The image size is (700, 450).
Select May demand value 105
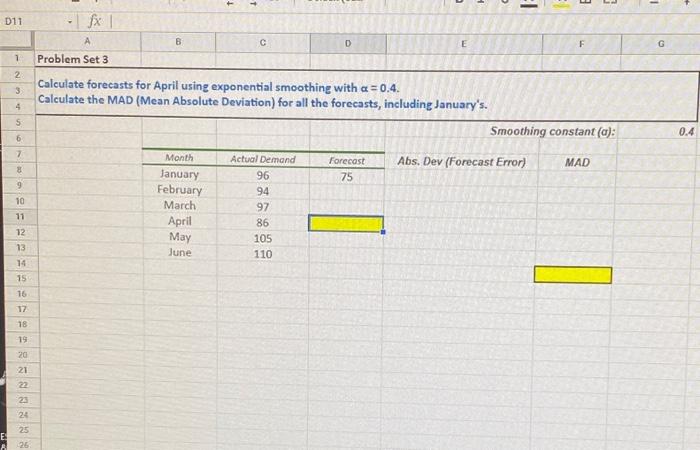(263, 238)
